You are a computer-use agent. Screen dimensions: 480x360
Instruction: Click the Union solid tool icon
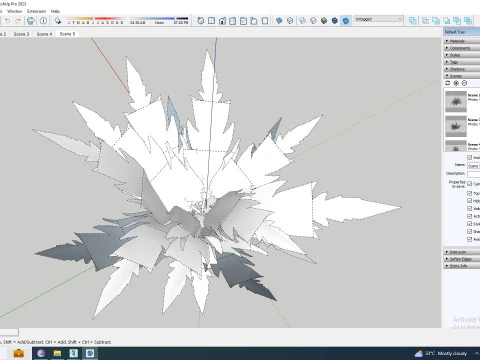point(436,21)
